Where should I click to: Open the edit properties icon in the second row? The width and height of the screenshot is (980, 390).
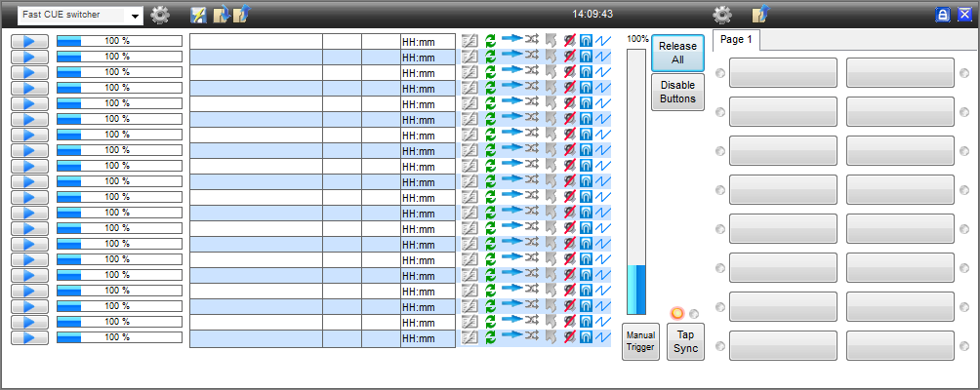pyautogui.click(x=470, y=57)
